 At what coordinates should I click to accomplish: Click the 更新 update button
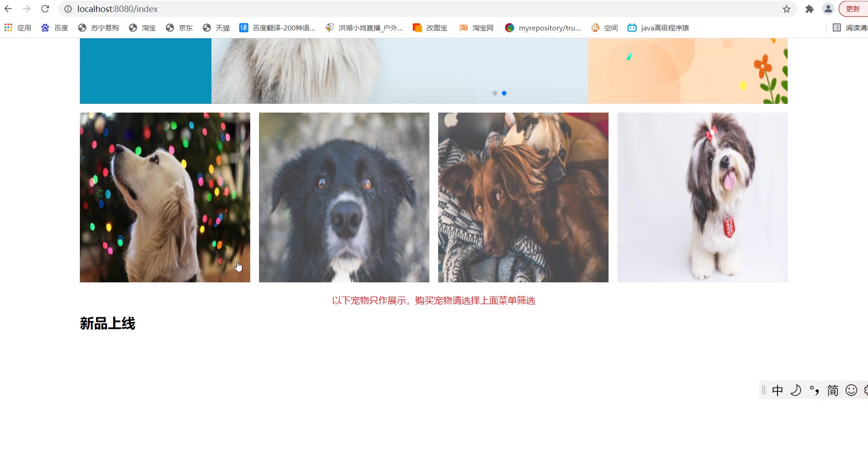click(x=853, y=9)
